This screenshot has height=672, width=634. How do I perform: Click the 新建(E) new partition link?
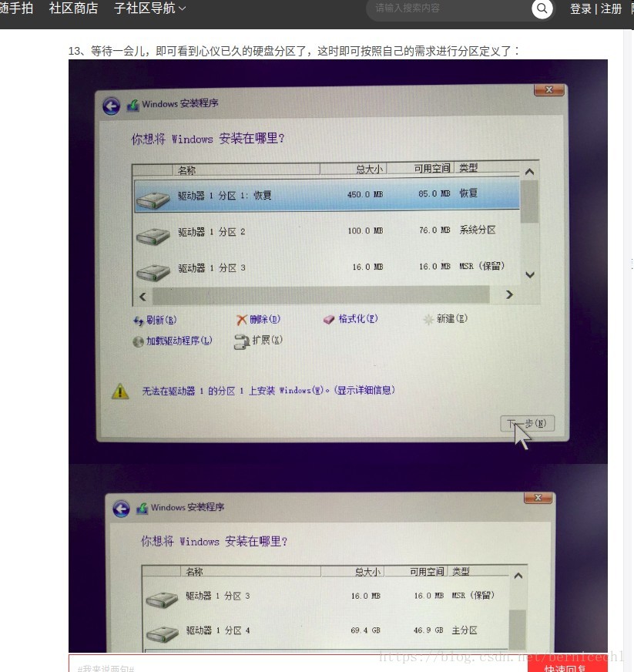click(445, 319)
